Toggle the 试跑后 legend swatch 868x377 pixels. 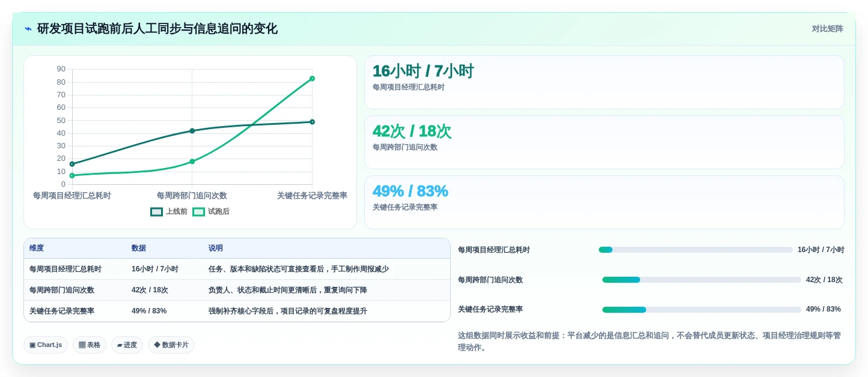coord(198,212)
